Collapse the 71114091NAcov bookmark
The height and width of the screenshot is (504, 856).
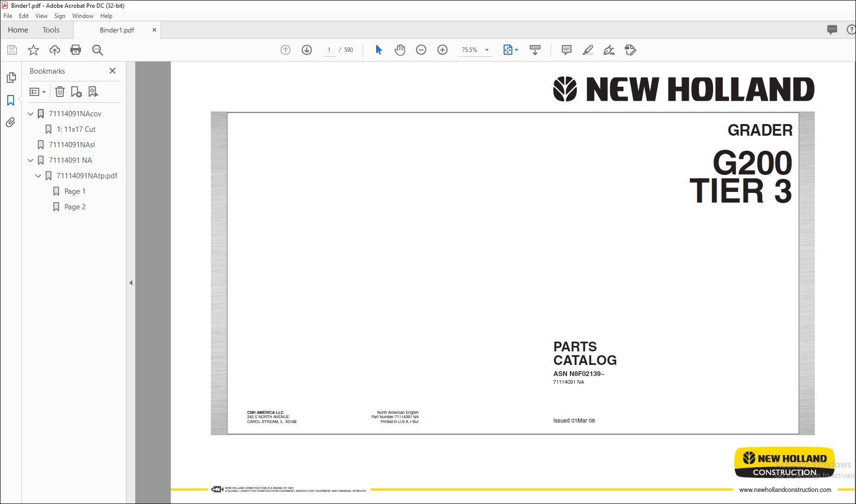click(x=31, y=114)
